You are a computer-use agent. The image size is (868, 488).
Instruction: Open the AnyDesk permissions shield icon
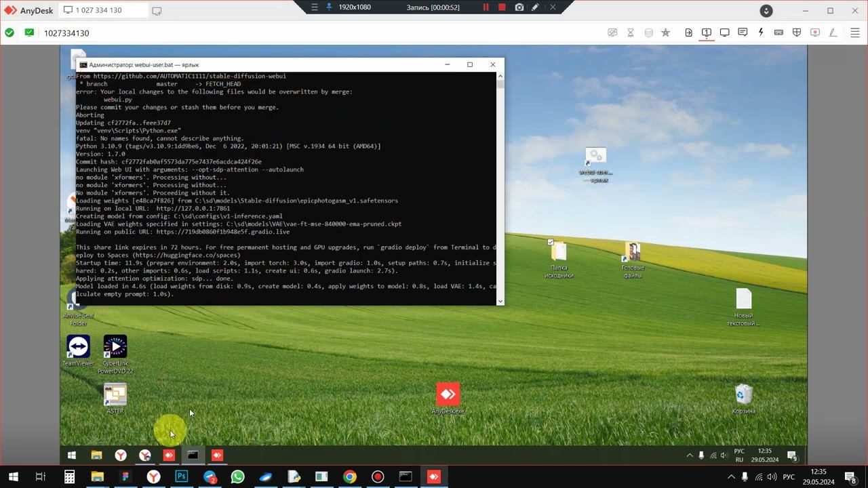tap(797, 33)
